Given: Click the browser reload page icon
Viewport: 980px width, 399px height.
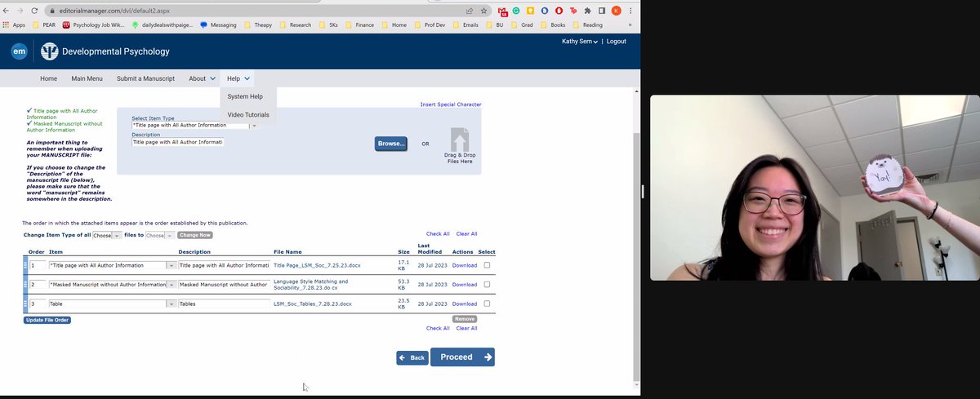Looking at the screenshot, I should pos(34,11).
